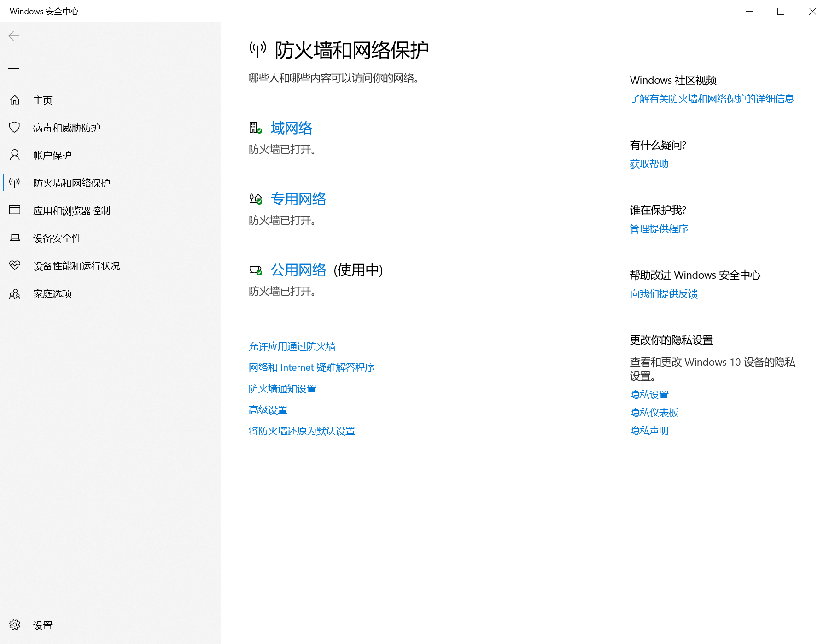Click 允许应用通过防火墙 link
Viewport: 829px width, 644px height.
pyautogui.click(x=292, y=346)
